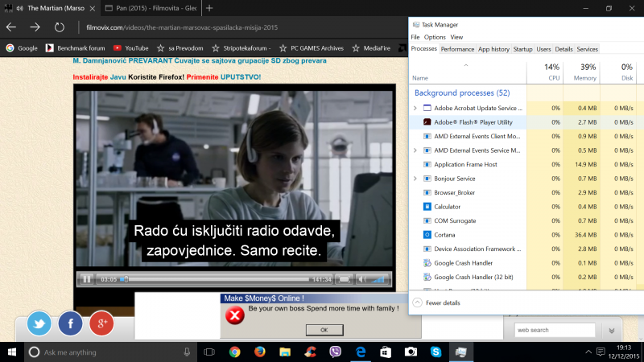The width and height of the screenshot is (644, 362).
Task: Open Benchmark forum bookmark
Action: 75,48
